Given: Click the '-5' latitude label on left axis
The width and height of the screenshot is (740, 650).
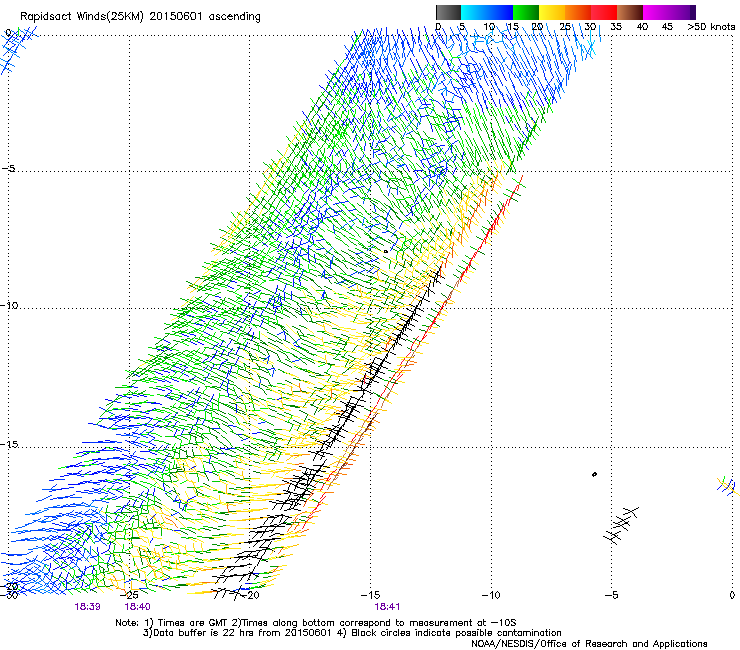Looking at the screenshot, I should 9,169.
